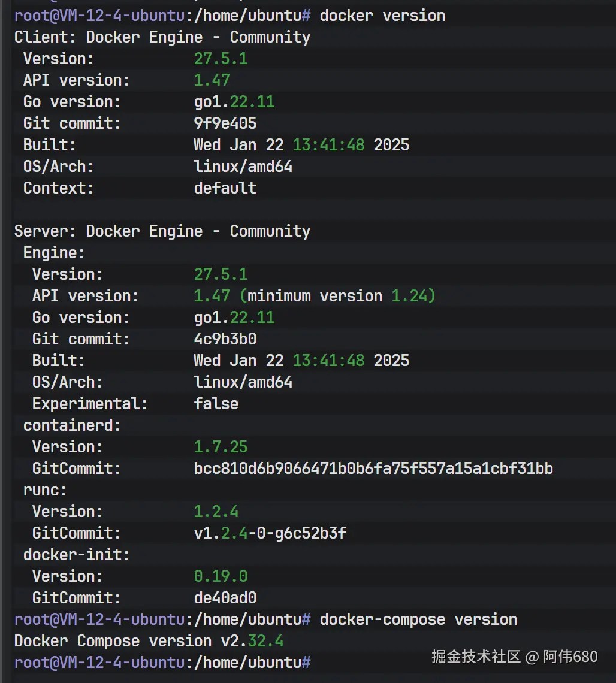Click the docker-init GitCommit de40ad0
The width and height of the screenshot is (616, 683).
tap(225, 598)
